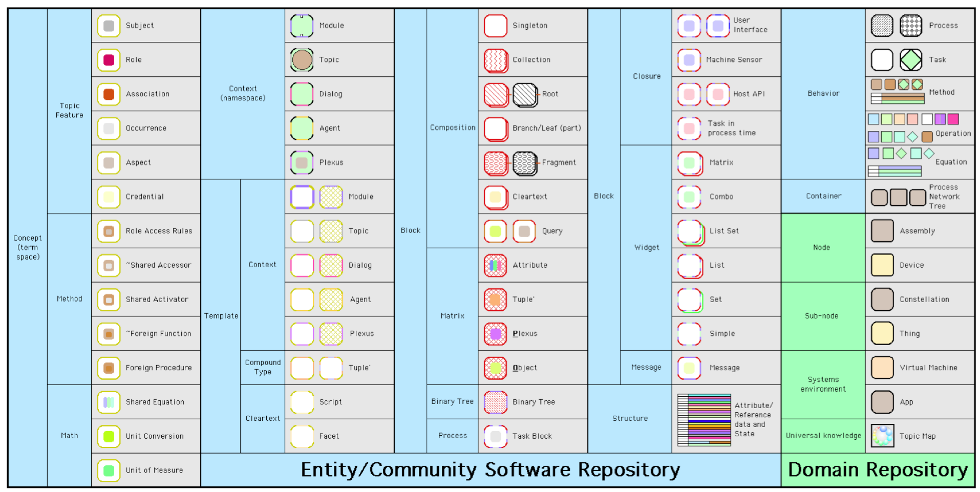Open the Topic Map icon

click(882, 436)
